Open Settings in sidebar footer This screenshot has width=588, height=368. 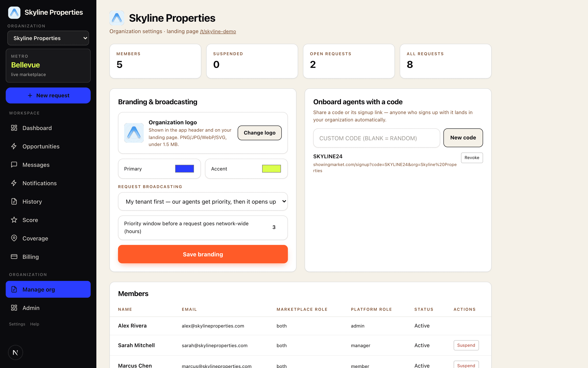coord(17,324)
